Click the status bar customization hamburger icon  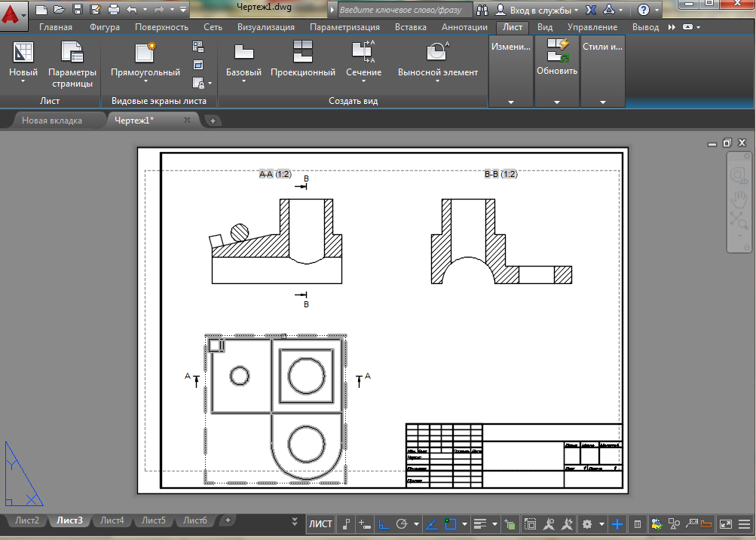(x=745, y=524)
